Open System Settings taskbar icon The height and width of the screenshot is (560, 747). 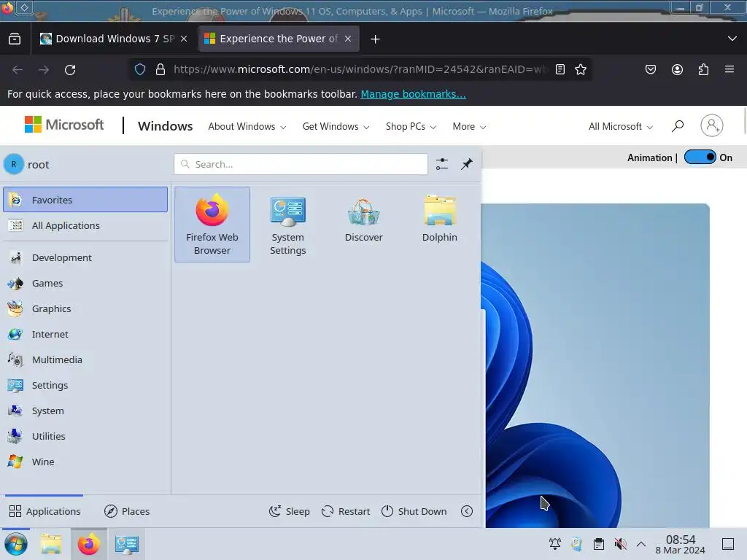click(x=127, y=544)
